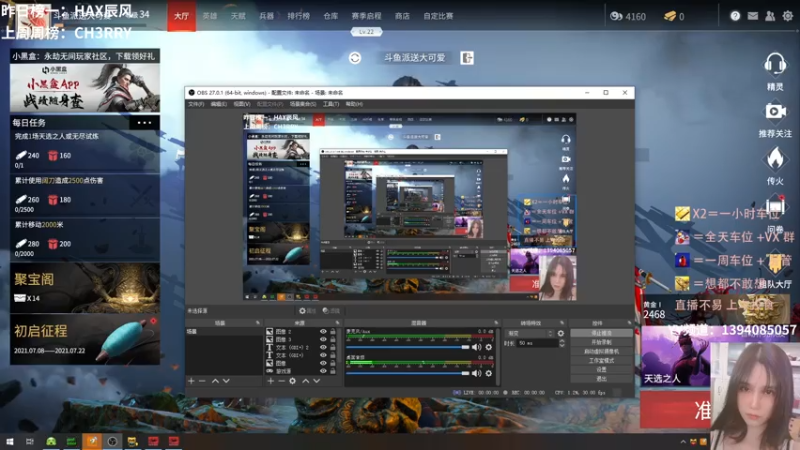The image size is (800, 450).
Task: Open transition properties gear icon
Action: (x=561, y=333)
